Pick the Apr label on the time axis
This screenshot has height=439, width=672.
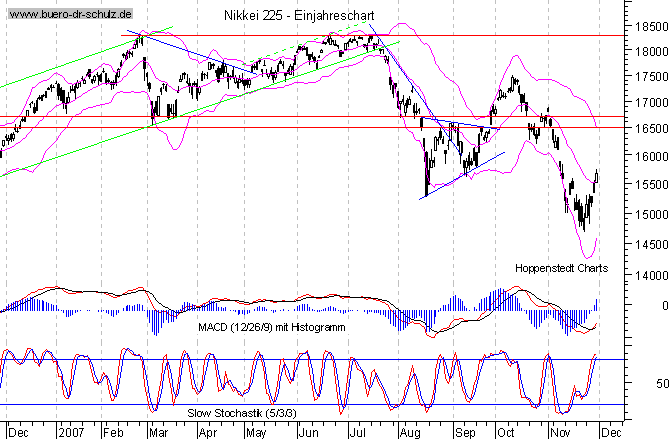pyautogui.click(x=208, y=434)
